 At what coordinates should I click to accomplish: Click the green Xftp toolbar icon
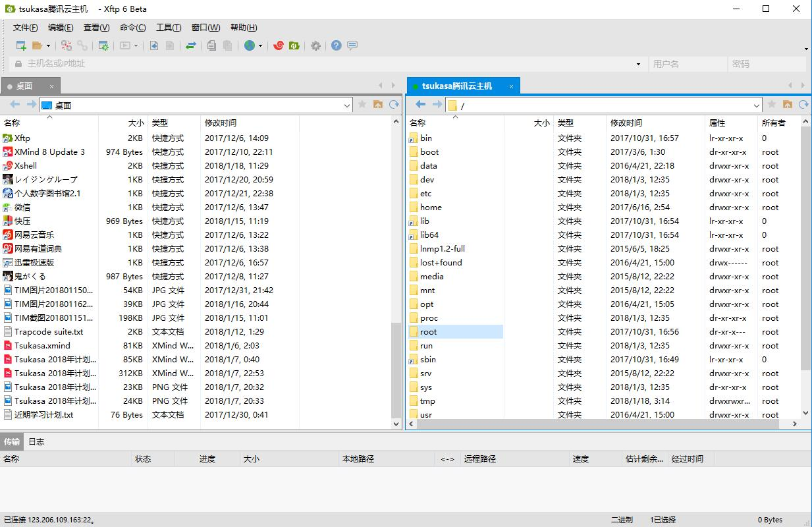pyautogui.click(x=294, y=45)
